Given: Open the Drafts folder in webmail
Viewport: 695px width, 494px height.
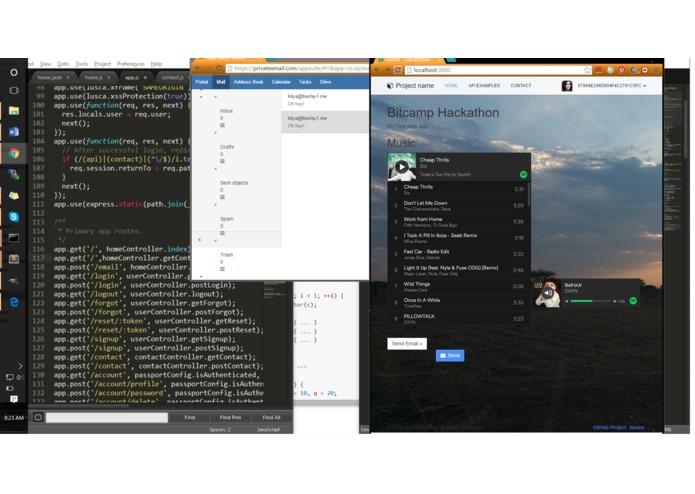Looking at the screenshot, I should point(227,147).
